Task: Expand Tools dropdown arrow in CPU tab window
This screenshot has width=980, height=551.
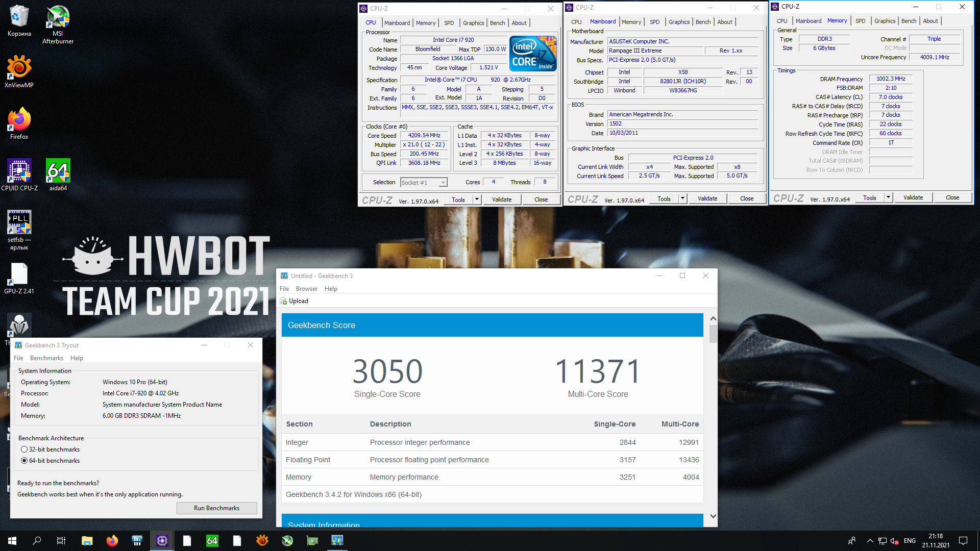Action: tap(477, 199)
